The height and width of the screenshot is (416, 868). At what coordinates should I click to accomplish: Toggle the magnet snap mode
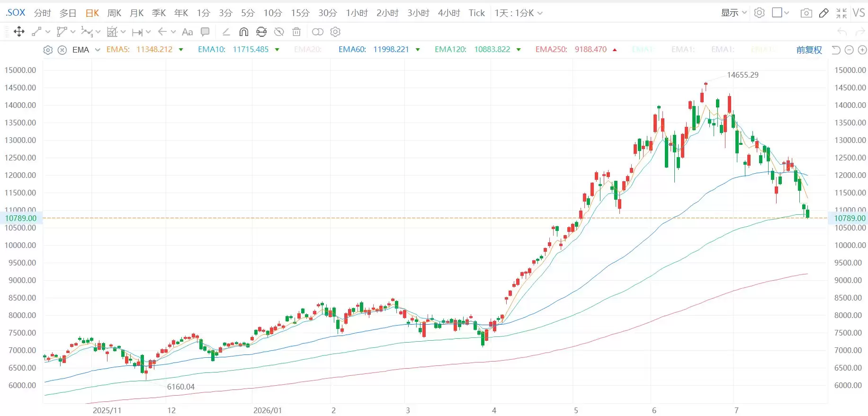coord(244,32)
